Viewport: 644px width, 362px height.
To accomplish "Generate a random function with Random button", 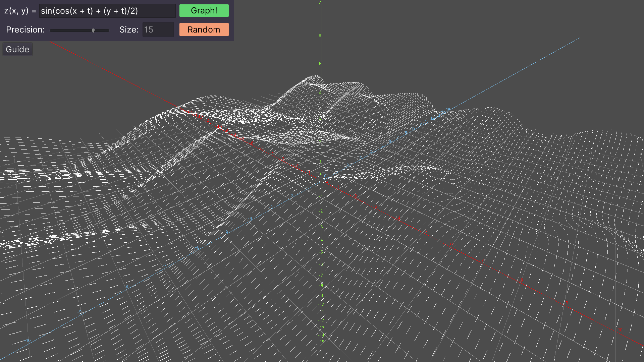I will click(x=204, y=29).
